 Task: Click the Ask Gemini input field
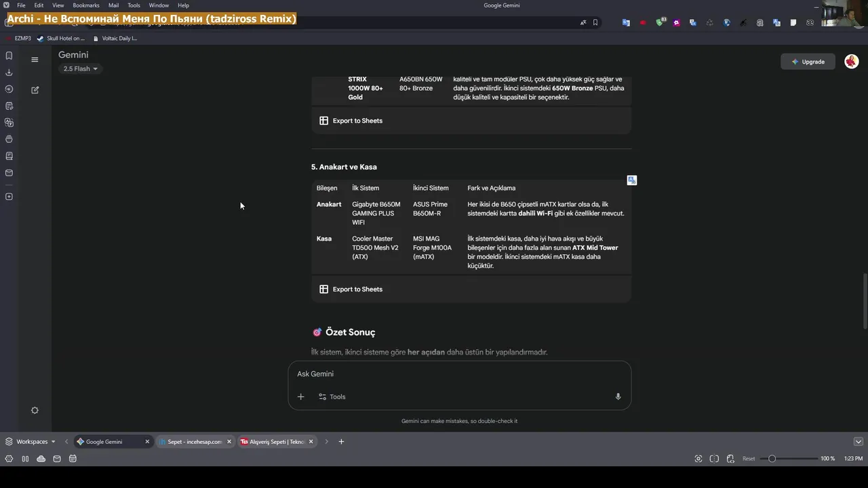click(x=460, y=374)
